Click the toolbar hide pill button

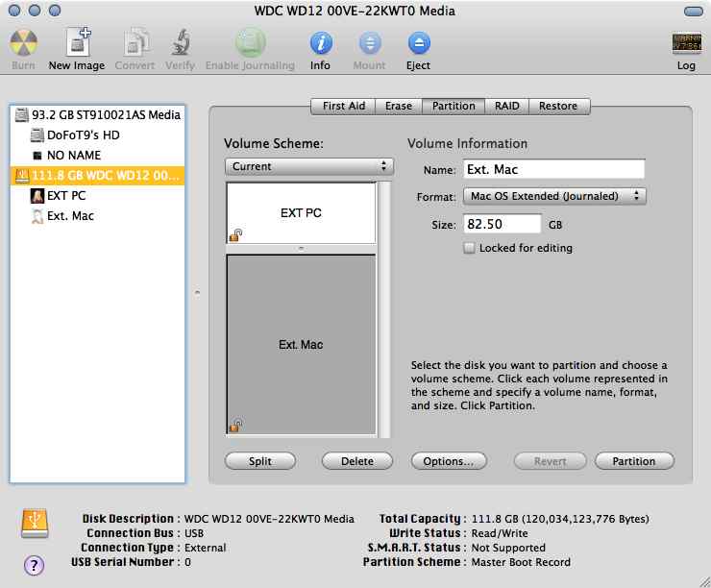694,12
